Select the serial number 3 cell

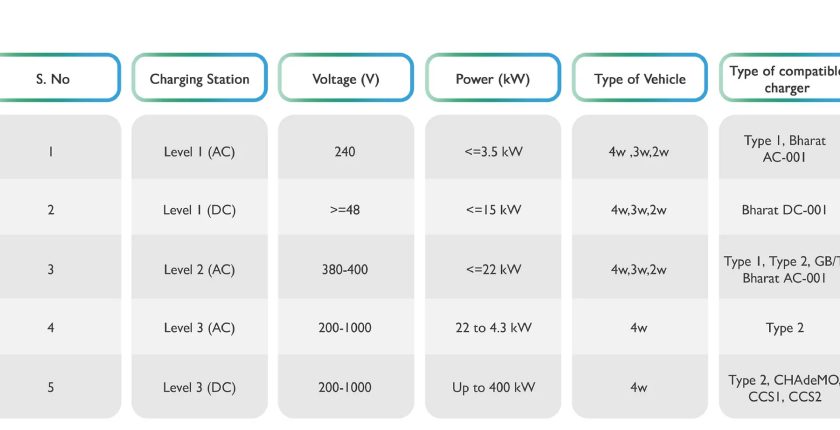pos(50,269)
